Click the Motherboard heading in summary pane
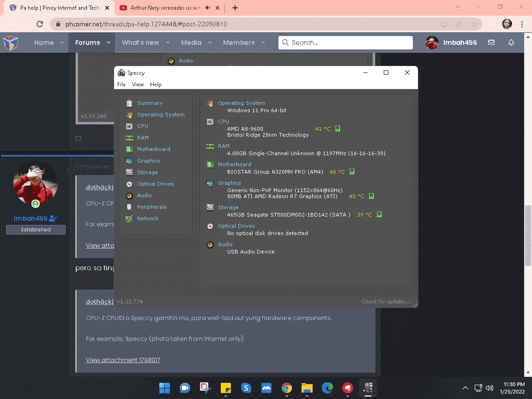The width and height of the screenshot is (532, 399). tap(235, 164)
